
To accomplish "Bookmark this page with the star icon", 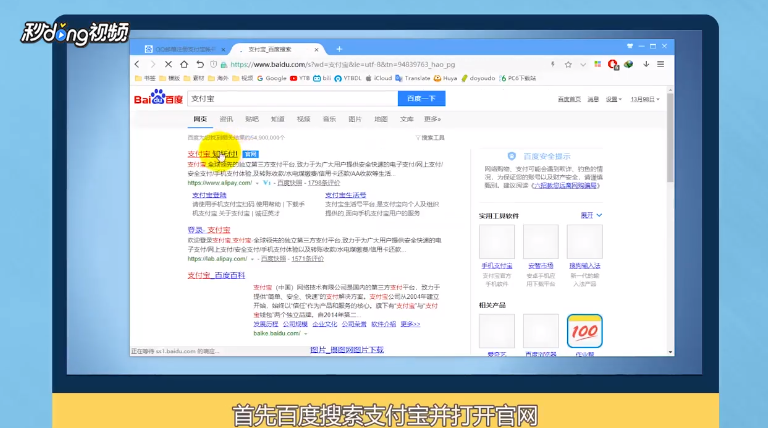I will (568, 64).
